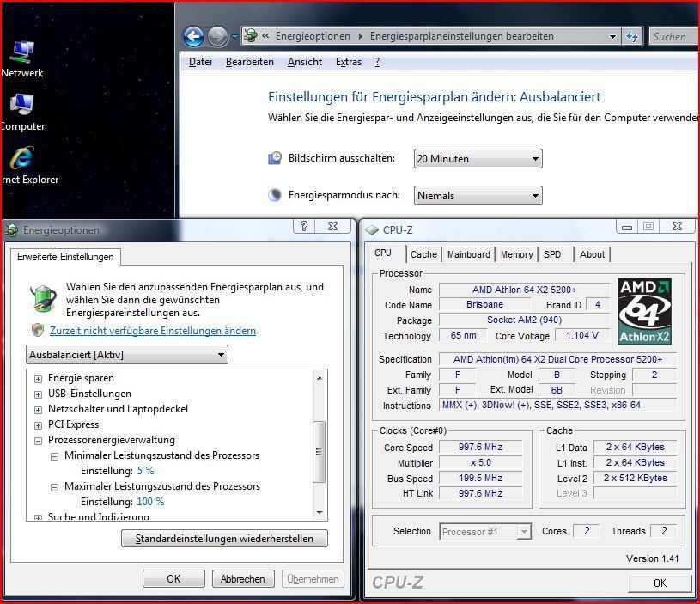Expand the USB-Einstellungen node

(x=39, y=394)
